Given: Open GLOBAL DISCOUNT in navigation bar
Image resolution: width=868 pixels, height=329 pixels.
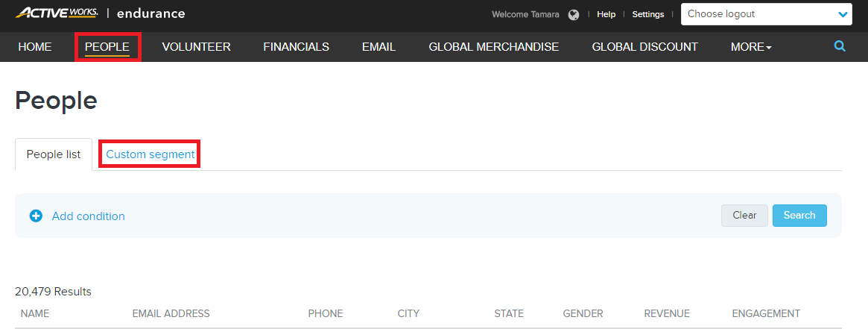Looking at the screenshot, I should 645,47.
